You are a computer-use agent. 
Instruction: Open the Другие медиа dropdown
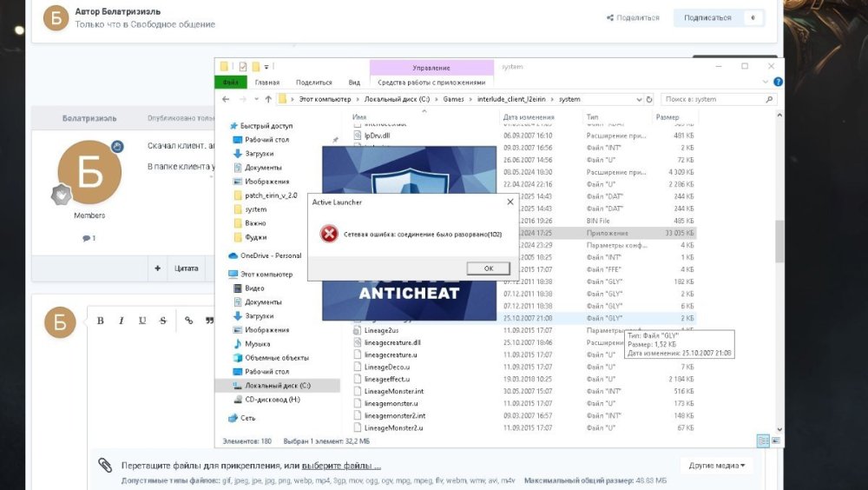[x=716, y=466]
